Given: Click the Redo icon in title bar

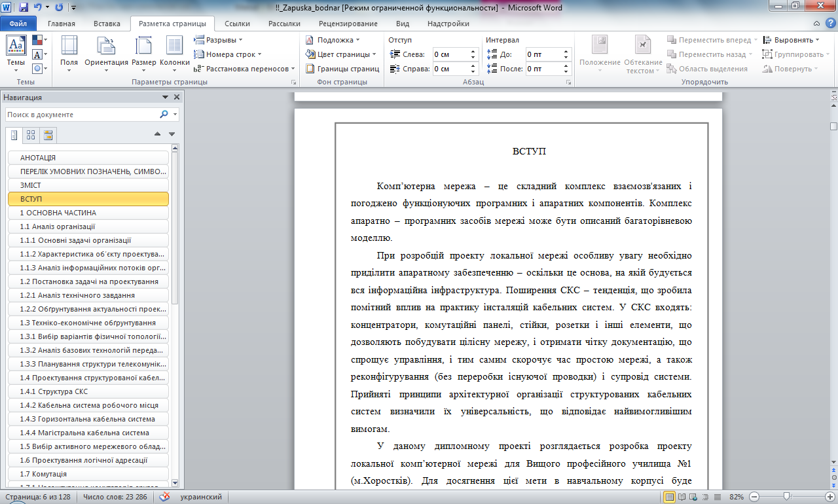Looking at the screenshot, I should coord(60,7).
